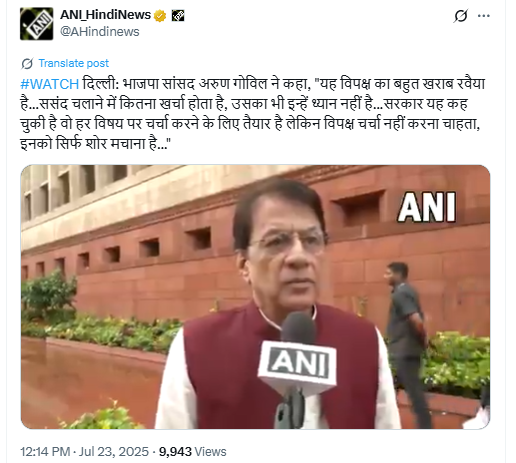The image size is (516, 463).
Task: Click the green shrubs at video's left
Action: 49,295
